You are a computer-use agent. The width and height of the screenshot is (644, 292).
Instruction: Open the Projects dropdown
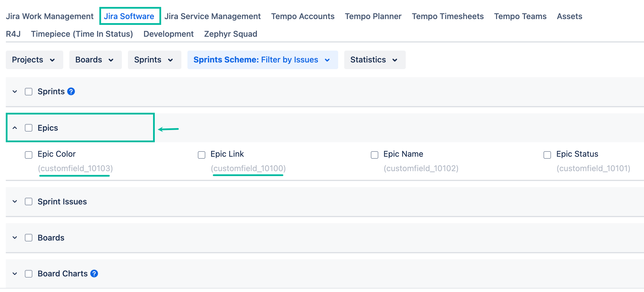pyautogui.click(x=34, y=60)
